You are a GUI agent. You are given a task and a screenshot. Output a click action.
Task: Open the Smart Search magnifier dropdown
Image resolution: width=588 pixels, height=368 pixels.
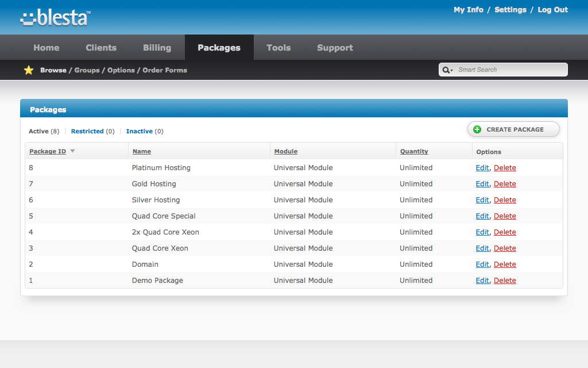tap(447, 70)
